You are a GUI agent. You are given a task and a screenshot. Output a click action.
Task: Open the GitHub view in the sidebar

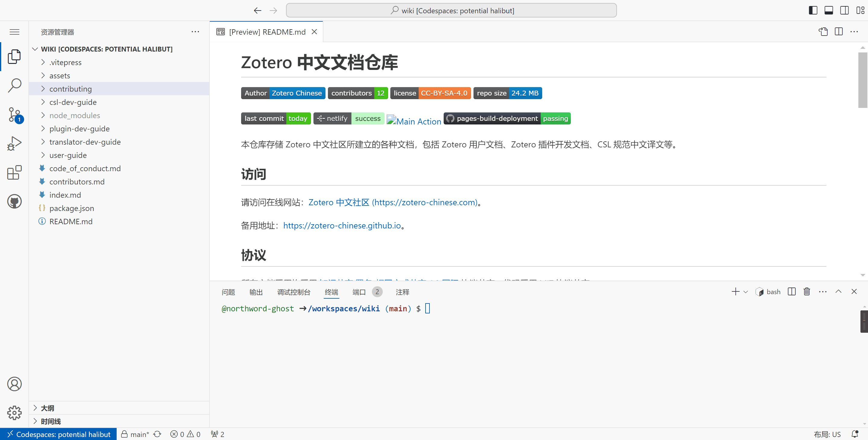click(x=14, y=201)
